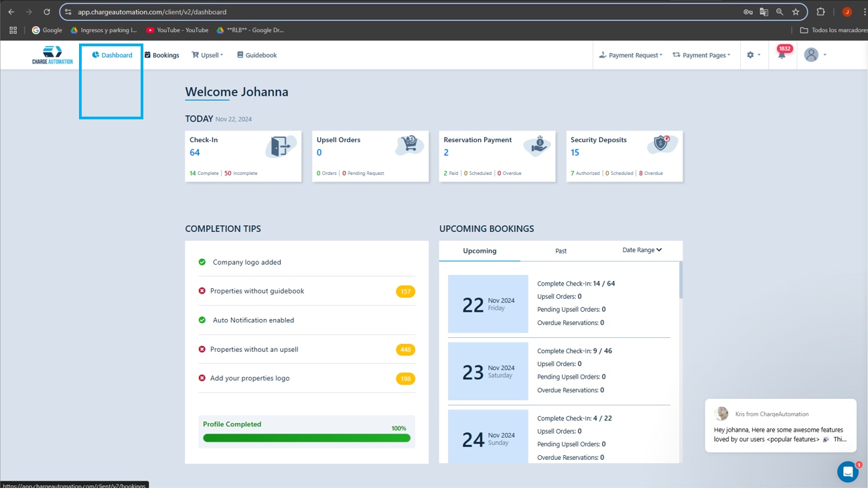Image resolution: width=868 pixels, height=490 pixels.
Task: Open the settings gear menu
Action: point(753,55)
